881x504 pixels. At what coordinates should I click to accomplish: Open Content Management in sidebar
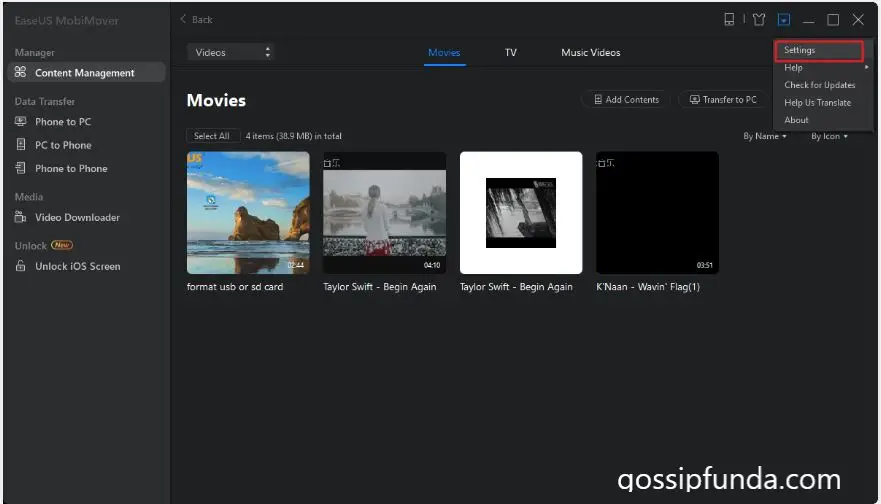coord(86,72)
